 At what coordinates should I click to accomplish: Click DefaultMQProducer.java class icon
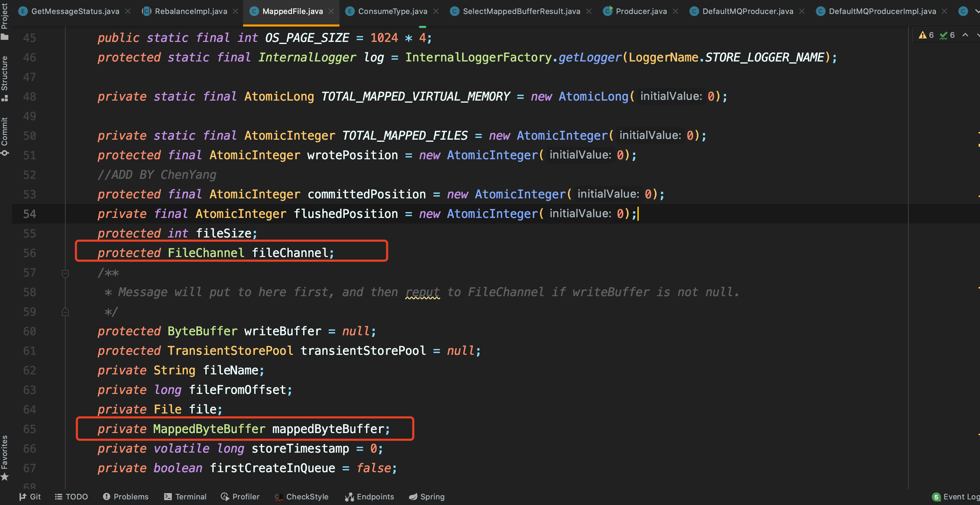click(694, 12)
